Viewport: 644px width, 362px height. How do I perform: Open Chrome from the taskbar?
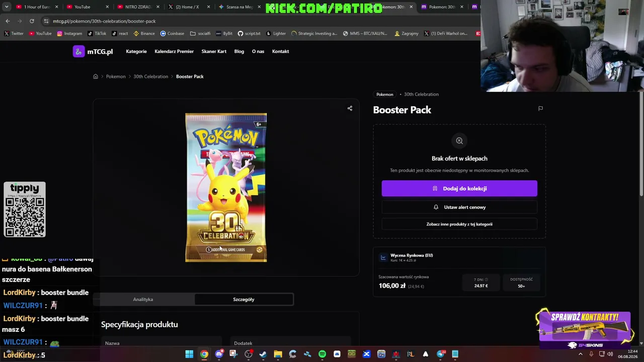[204, 354]
